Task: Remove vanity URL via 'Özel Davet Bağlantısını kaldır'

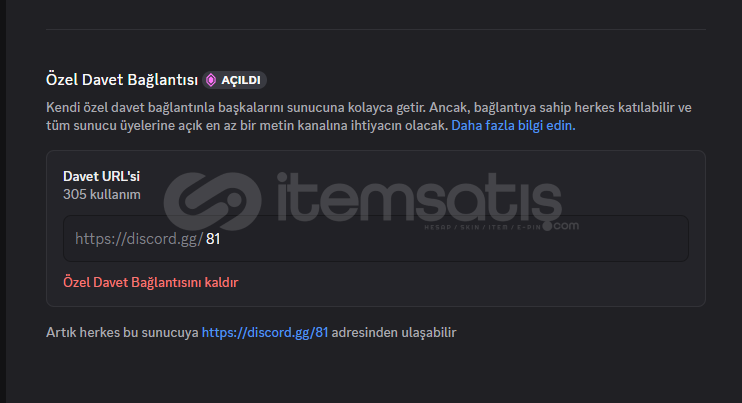Action: click(x=150, y=282)
